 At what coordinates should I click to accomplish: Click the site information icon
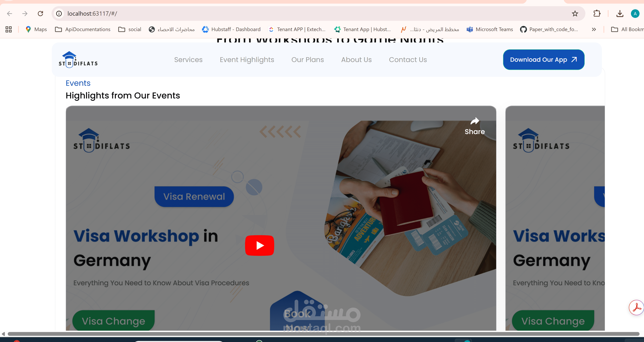59,14
